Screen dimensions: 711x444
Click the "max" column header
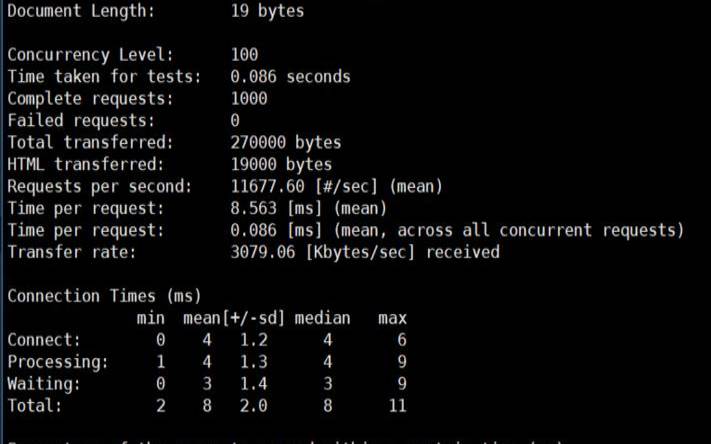pos(392,318)
